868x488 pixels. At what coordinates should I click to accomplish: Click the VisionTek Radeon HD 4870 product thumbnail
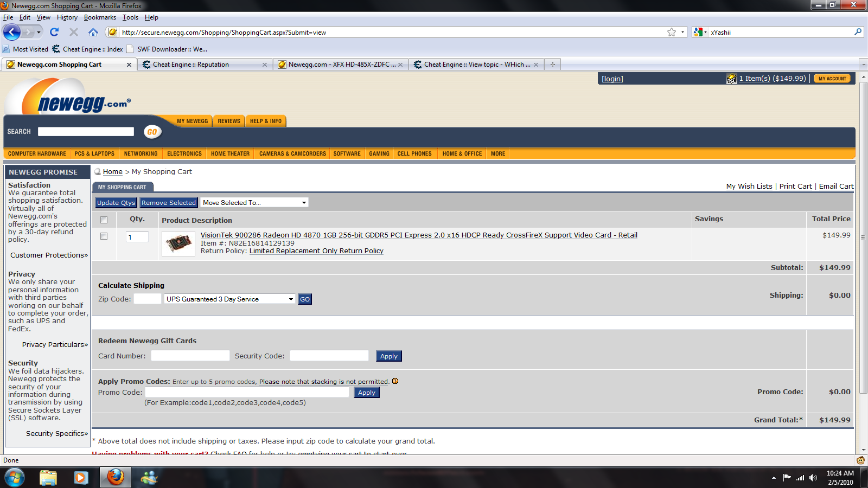tap(178, 243)
